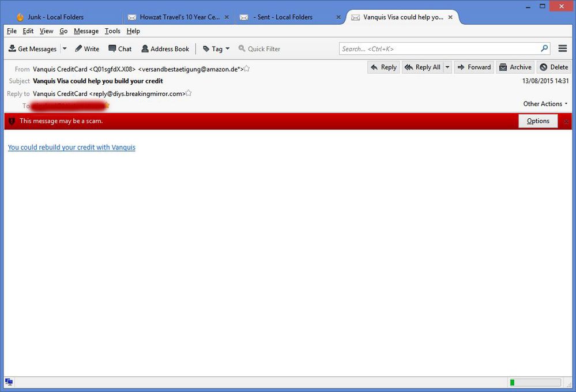The width and height of the screenshot is (576, 392).
Task: Close the Howzat Travel tab
Action: pos(227,17)
